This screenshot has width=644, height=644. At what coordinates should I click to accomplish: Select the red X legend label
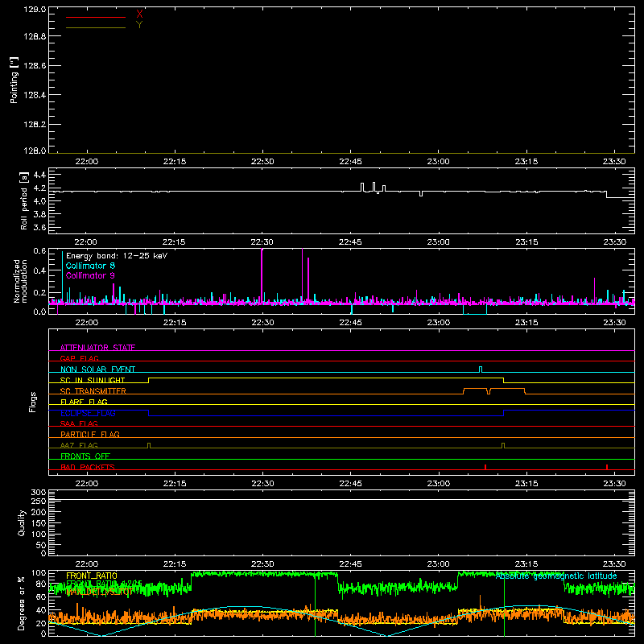pos(139,14)
